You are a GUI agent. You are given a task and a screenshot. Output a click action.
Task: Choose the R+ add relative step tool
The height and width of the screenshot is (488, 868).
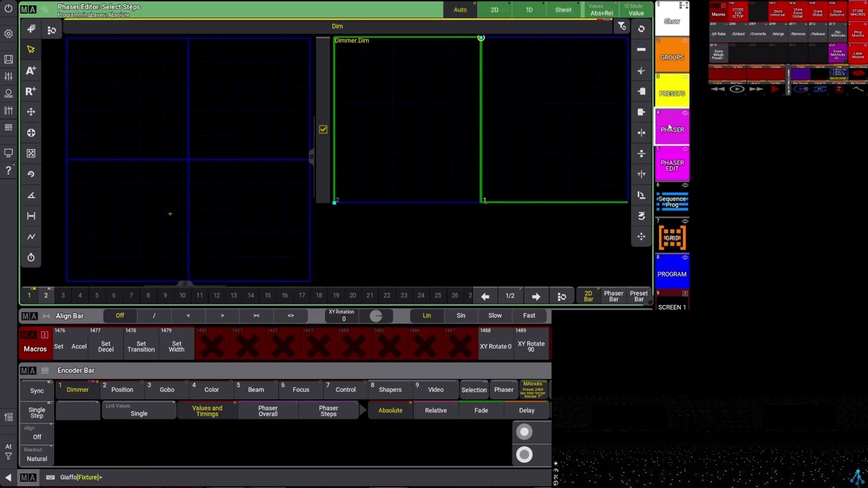pos(31,91)
